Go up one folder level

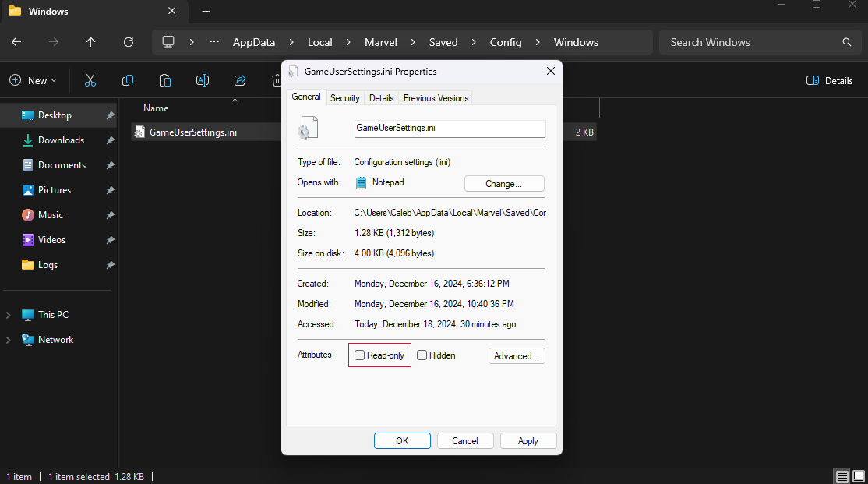[91, 42]
